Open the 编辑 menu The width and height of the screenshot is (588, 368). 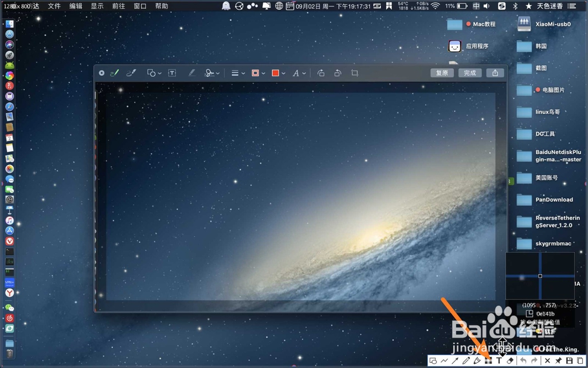[x=76, y=6]
